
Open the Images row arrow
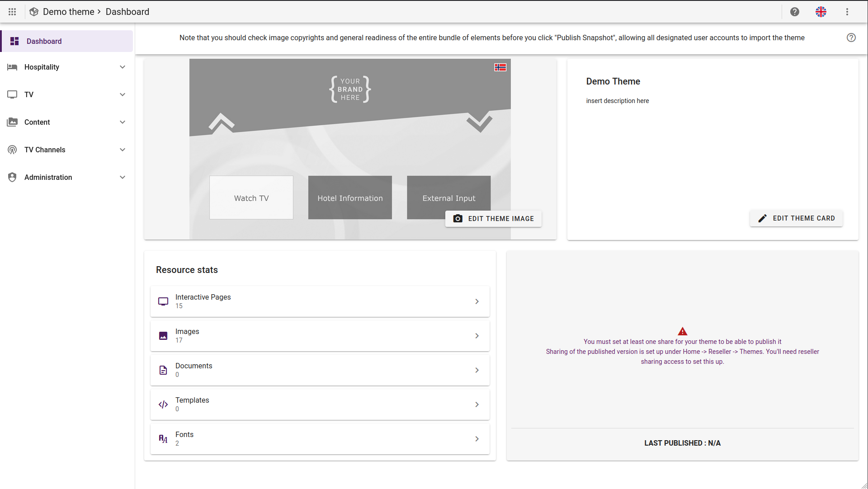pos(477,336)
